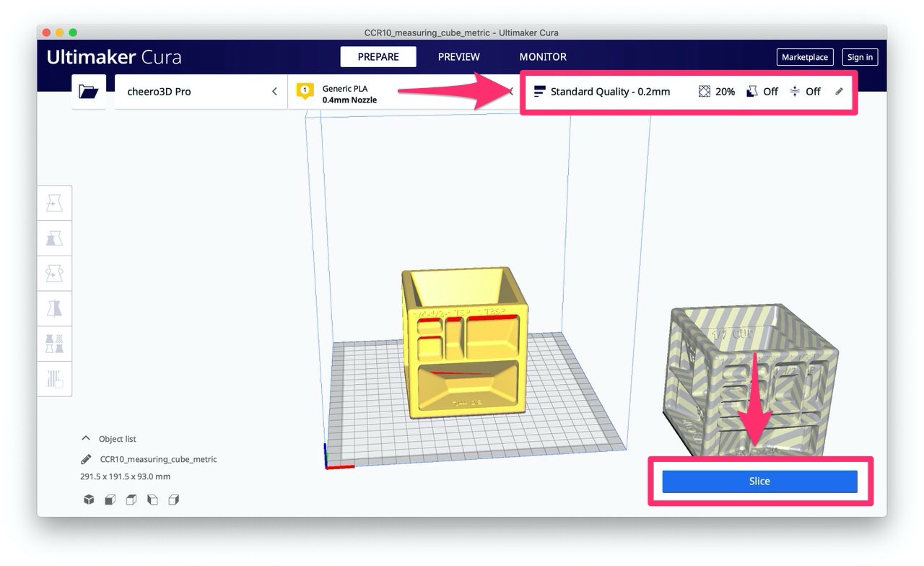Click model dimensions 291.5 x 191.5 x 93.0 mm

[125, 476]
